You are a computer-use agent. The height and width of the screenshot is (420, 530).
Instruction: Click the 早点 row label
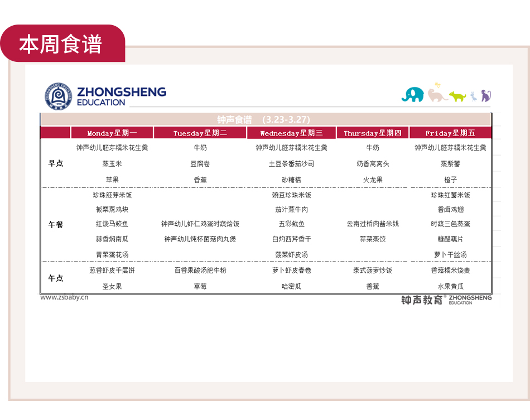coord(56,163)
